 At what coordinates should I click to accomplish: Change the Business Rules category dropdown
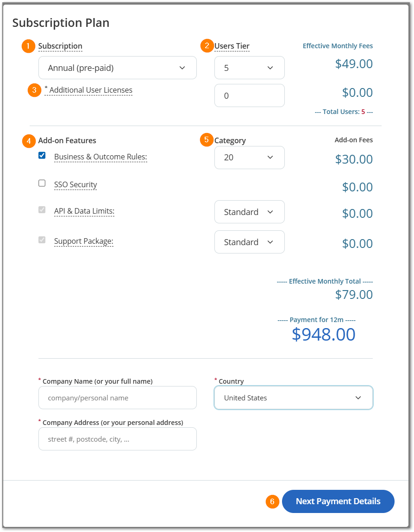(x=249, y=158)
